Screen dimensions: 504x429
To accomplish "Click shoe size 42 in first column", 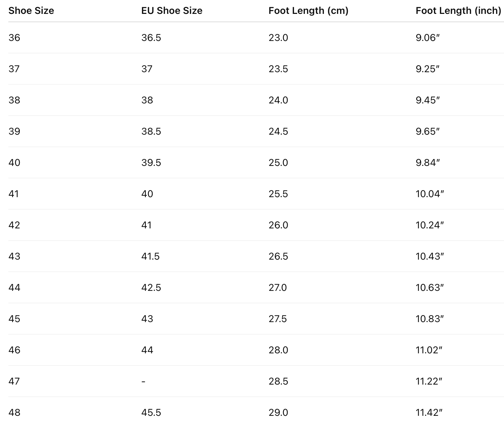I will pos(14,225).
